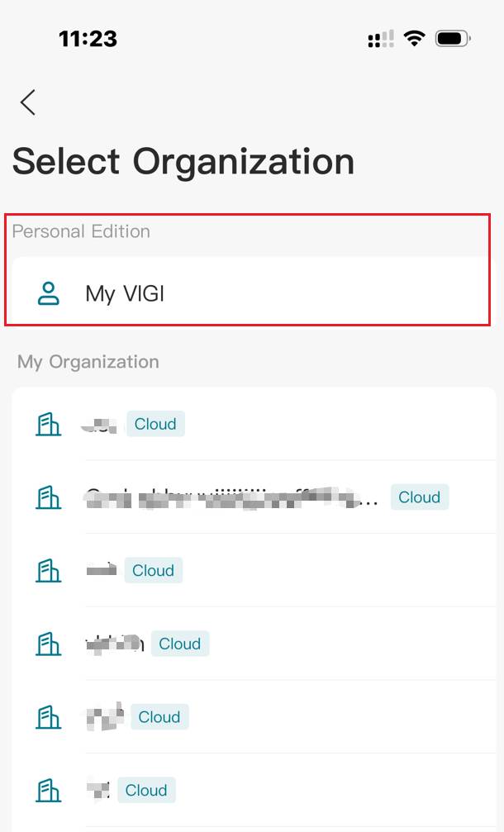
Task: Tap the Cloud badge on the last organization
Action: tap(146, 790)
